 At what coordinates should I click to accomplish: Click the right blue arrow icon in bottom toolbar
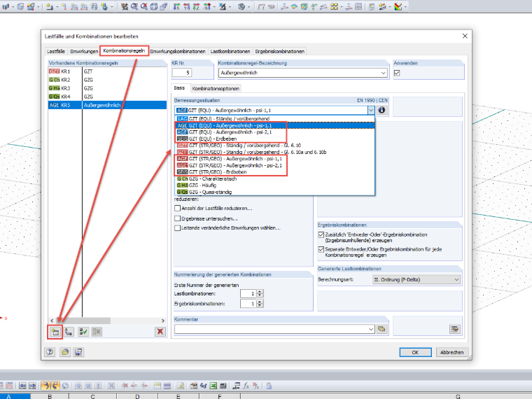pos(32,386)
